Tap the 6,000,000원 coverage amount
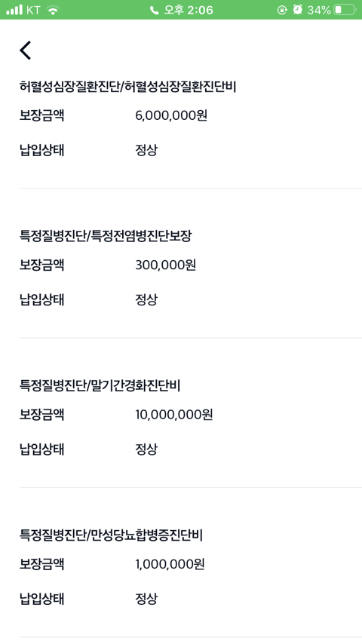362x644 pixels. click(171, 116)
